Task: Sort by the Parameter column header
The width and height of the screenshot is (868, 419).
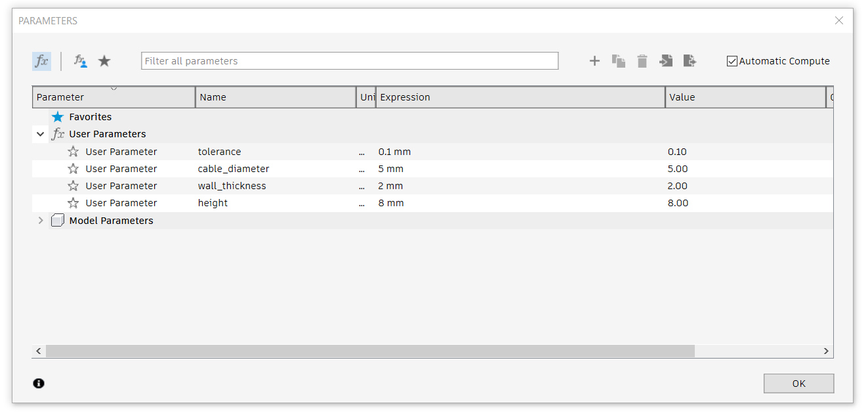Action: tap(114, 97)
